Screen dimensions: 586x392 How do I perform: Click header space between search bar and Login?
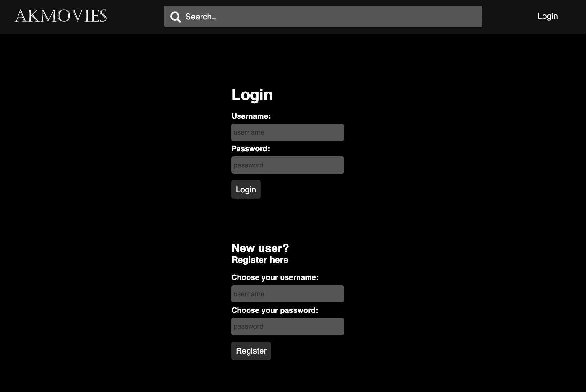coord(509,17)
